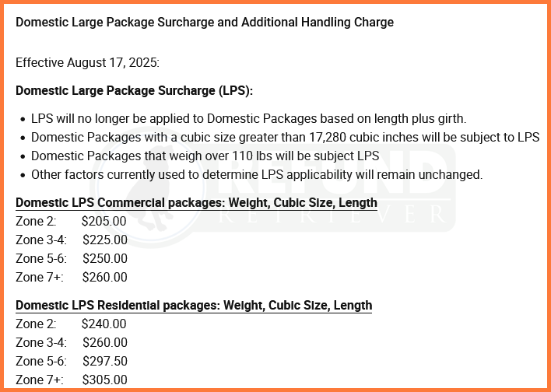551x392 pixels.
Task: Click the bullet about packages over 110 lbs
Action: tap(205, 156)
